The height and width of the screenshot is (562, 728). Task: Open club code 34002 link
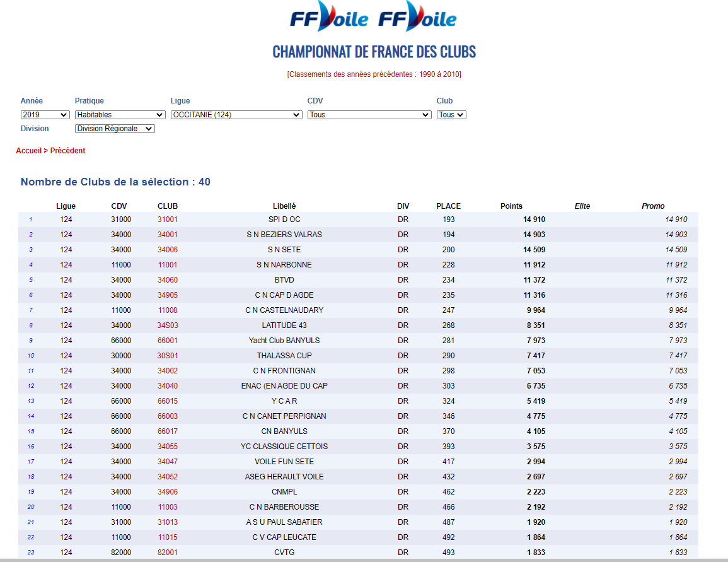point(168,371)
